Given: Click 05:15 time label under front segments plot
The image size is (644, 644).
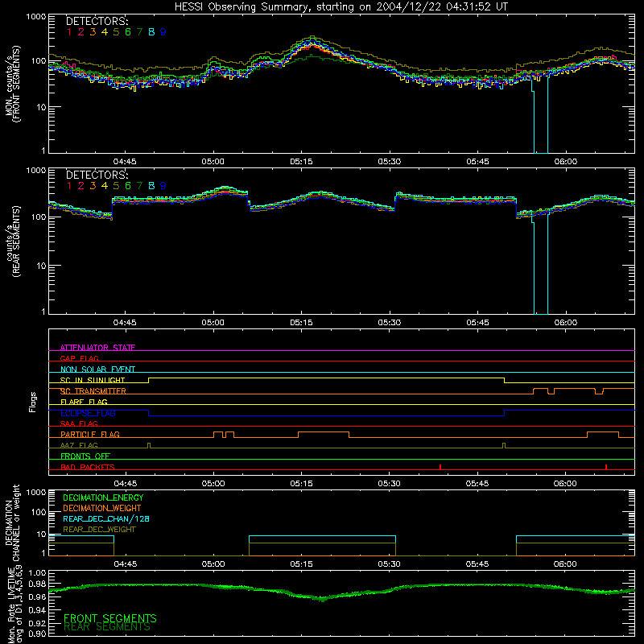Looking at the screenshot, I should 301,162.
